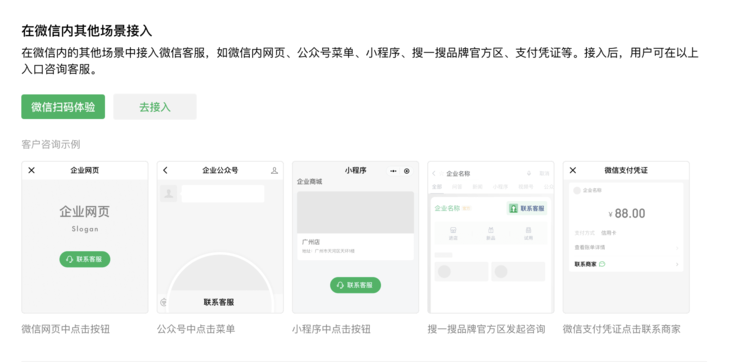Click 联系客服 button in 企业网页 card
This screenshot has width=730, height=362.
(85, 259)
